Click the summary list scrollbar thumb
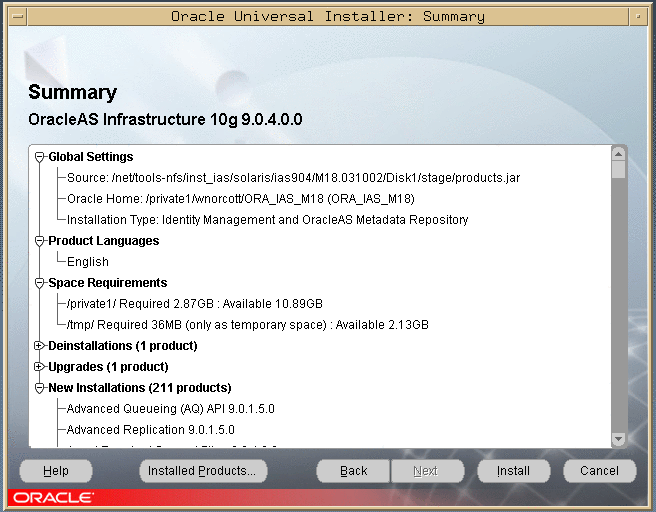 point(618,170)
